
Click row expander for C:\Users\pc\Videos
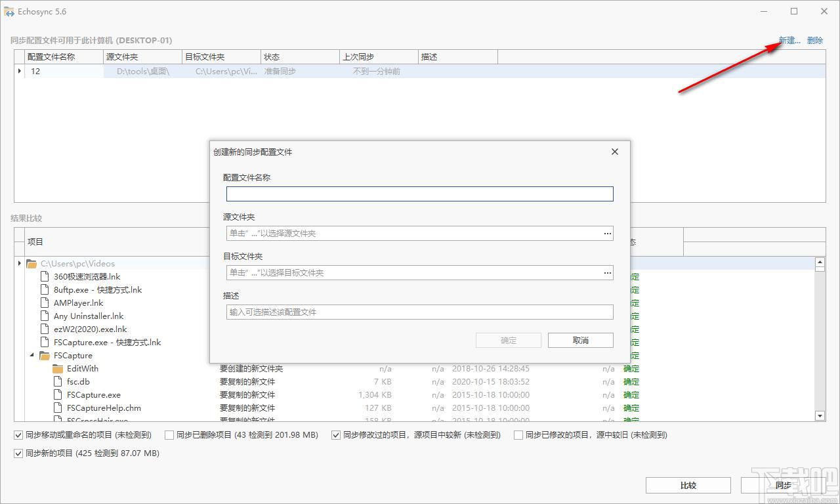pos(20,263)
